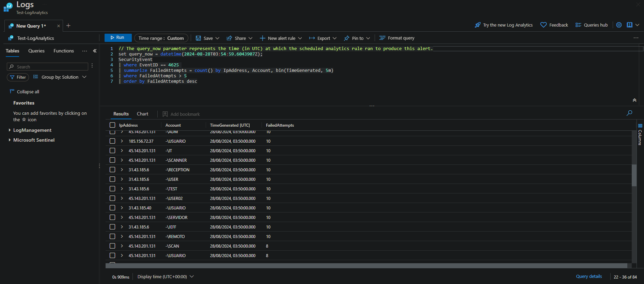Click the New alert rule plus icon
This screenshot has height=284, width=644.
coord(263,38)
